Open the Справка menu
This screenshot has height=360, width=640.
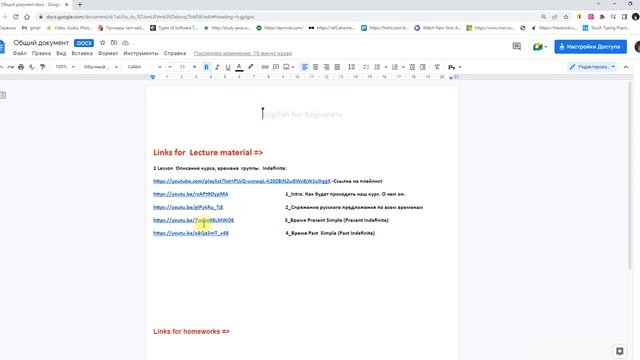click(x=175, y=53)
